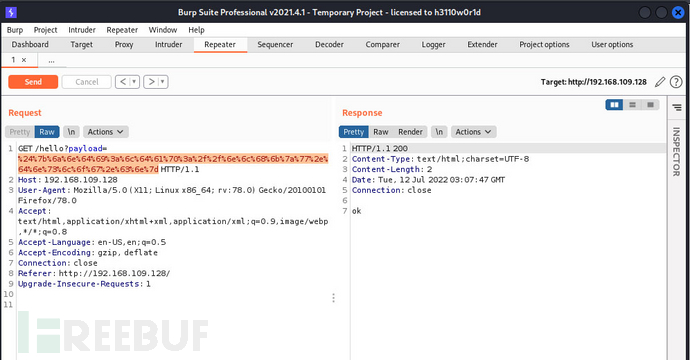
Task: Open the Project menu
Action: 45,30
